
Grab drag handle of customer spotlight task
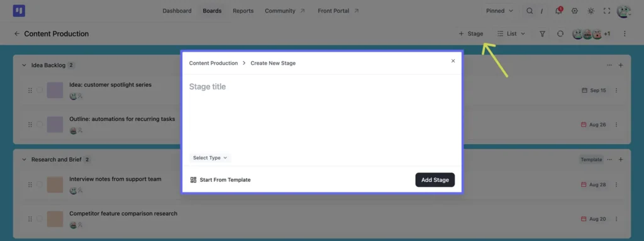30,90
